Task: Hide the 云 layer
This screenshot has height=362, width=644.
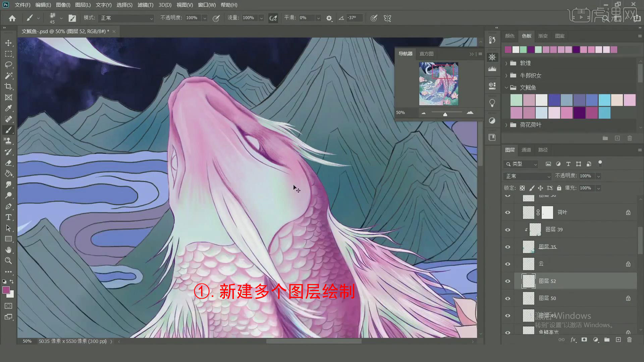Action: (x=508, y=264)
